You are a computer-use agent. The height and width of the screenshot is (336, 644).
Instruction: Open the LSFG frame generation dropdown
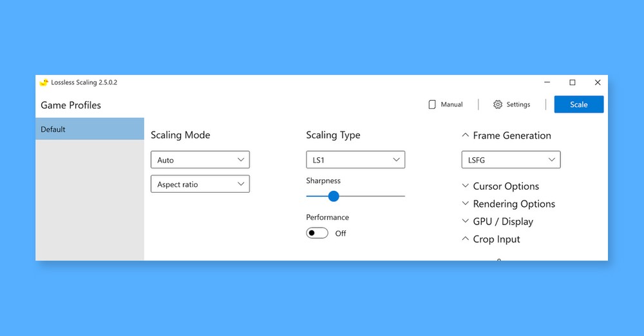click(511, 159)
